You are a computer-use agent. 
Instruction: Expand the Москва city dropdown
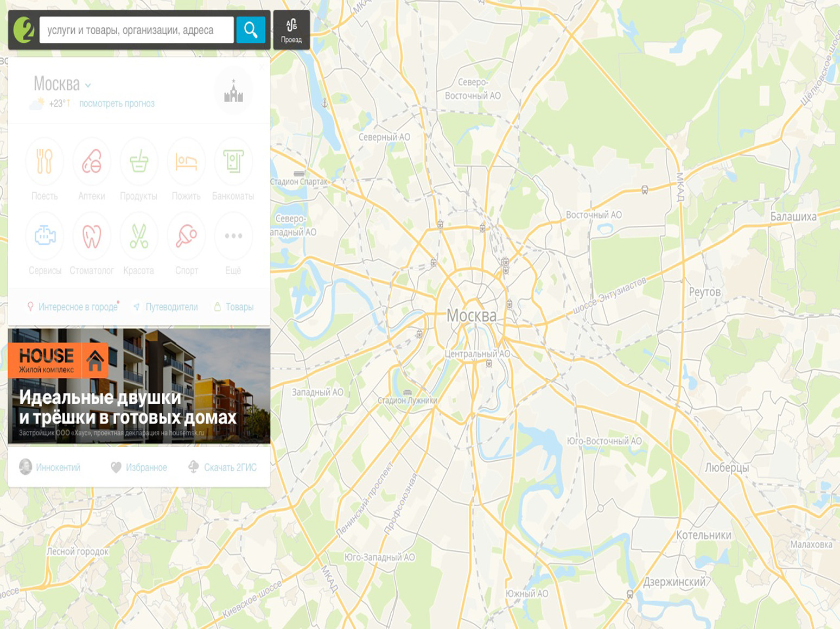tap(62, 84)
